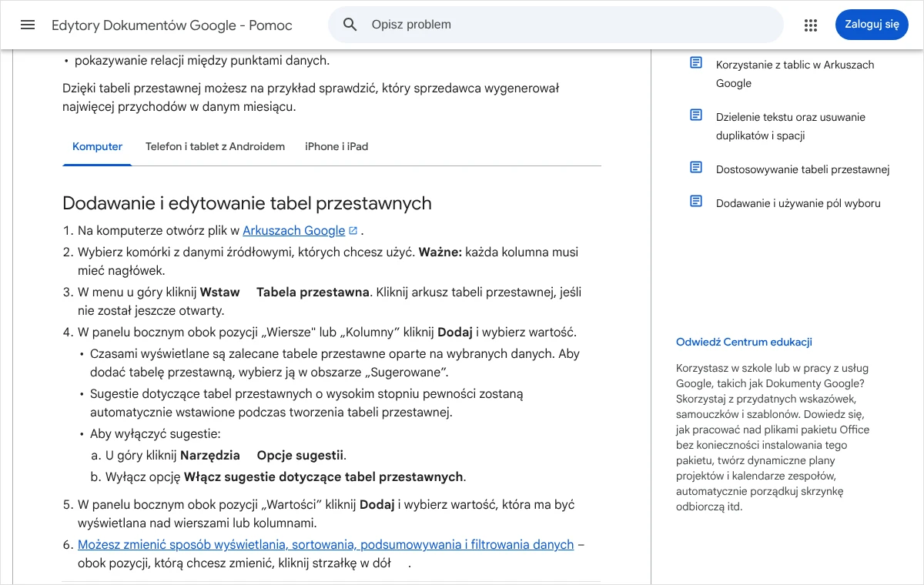The image size is (924, 585).
Task: Click heading Dodawanie i edytowanie tabel przestawnych
Action: (x=247, y=203)
